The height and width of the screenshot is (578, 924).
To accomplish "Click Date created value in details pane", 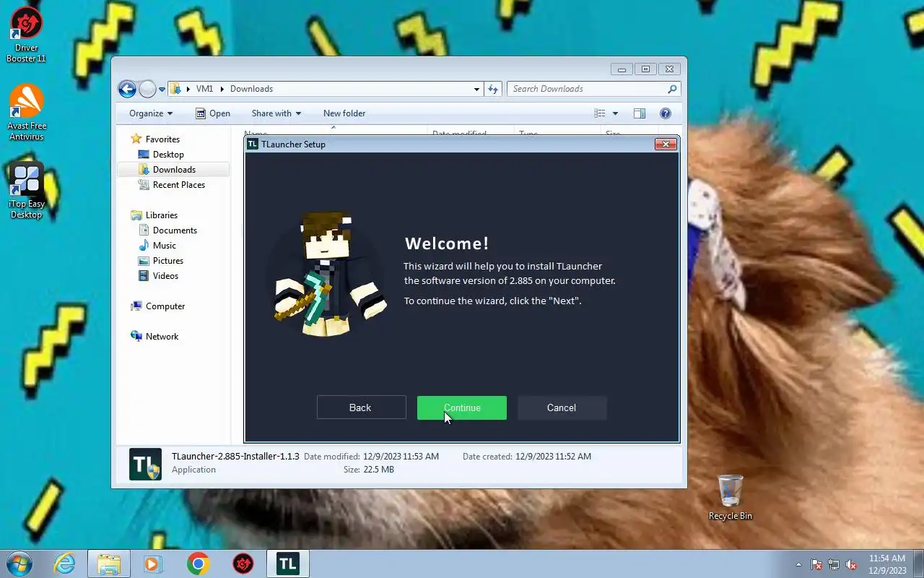I will pos(553,457).
